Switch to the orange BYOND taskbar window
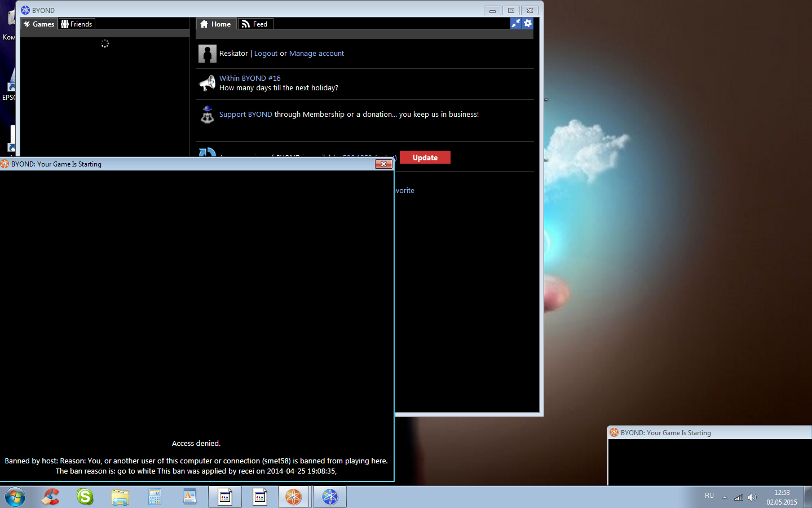The image size is (812, 508). coord(293,497)
